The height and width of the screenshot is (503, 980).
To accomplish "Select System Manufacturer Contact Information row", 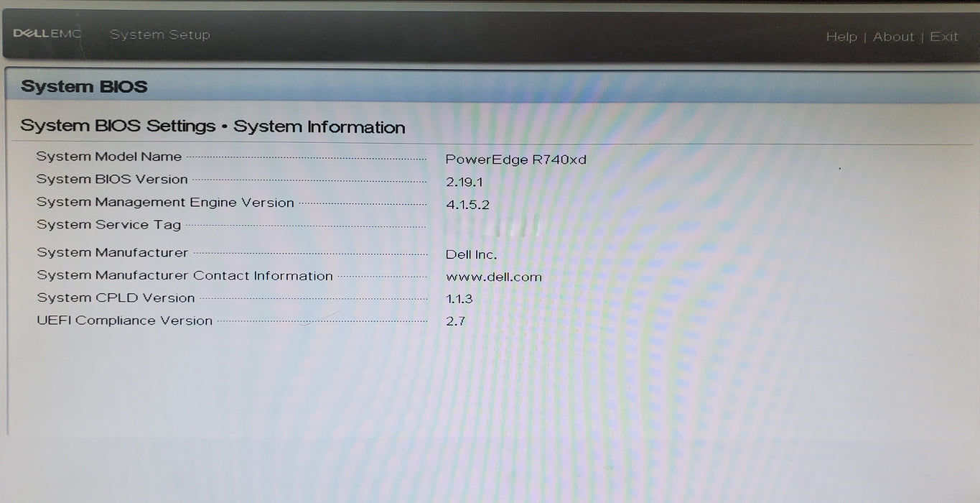I will (x=185, y=275).
